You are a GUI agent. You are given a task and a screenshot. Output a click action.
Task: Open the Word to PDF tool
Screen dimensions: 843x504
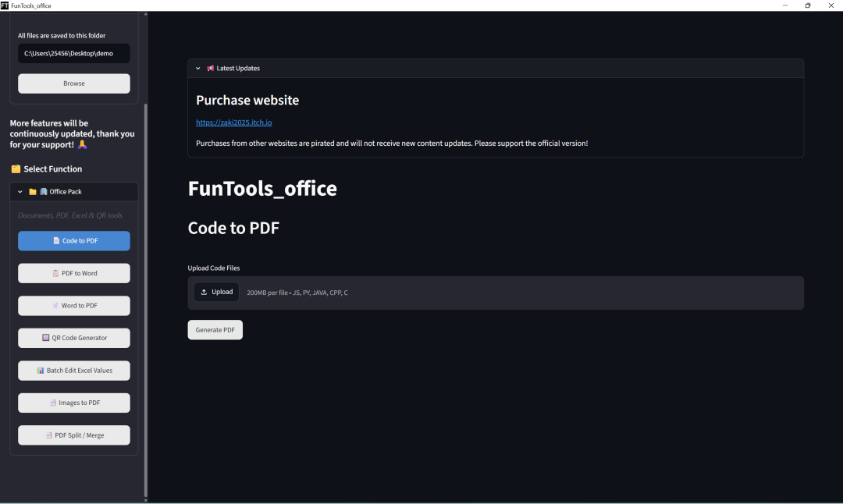pyautogui.click(x=74, y=306)
